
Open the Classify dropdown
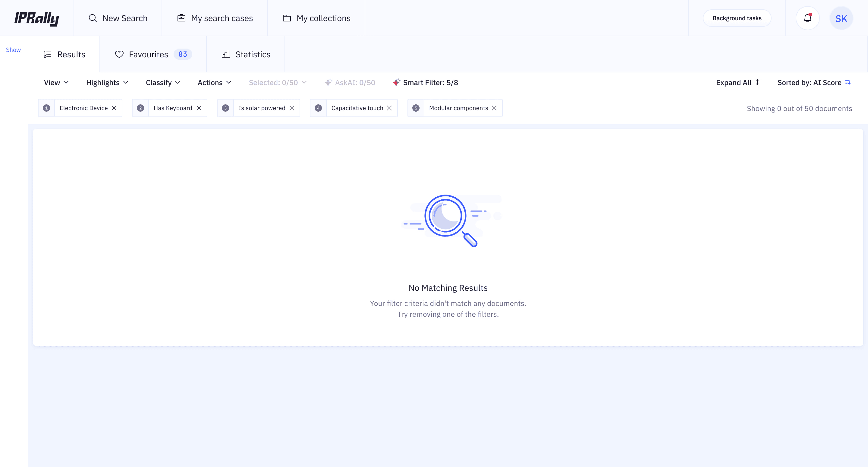pyautogui.click(x=163, y=83)
